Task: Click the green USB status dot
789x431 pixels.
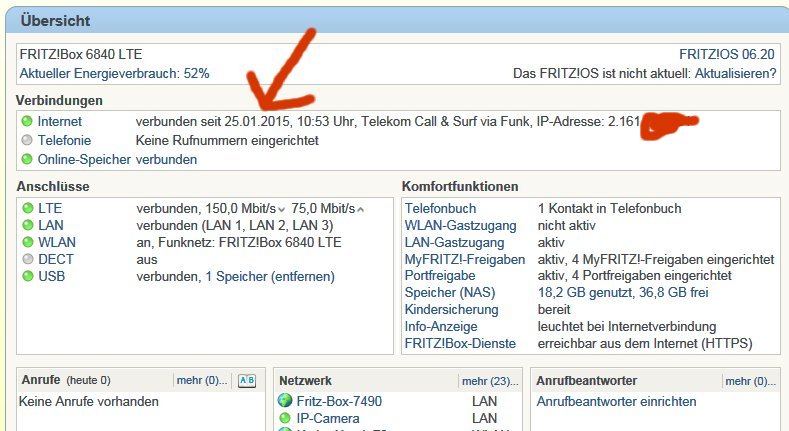Action: 28,276
